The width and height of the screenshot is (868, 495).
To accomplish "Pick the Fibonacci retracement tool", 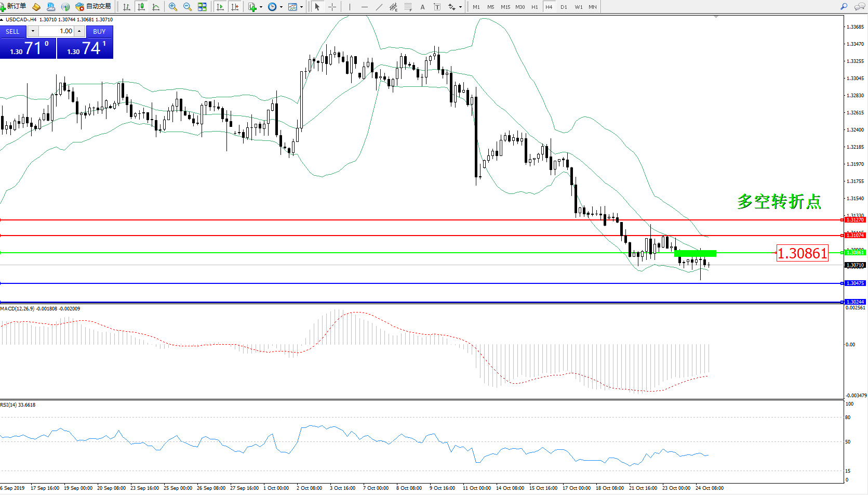I will pos(408,7).
